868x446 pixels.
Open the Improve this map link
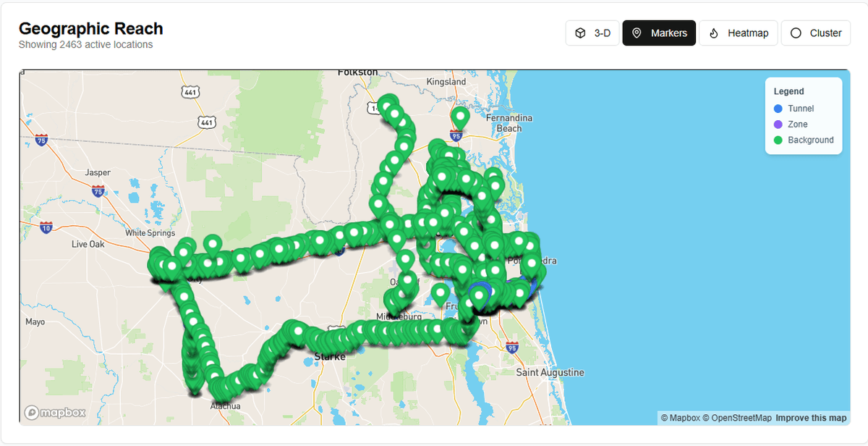811,418
